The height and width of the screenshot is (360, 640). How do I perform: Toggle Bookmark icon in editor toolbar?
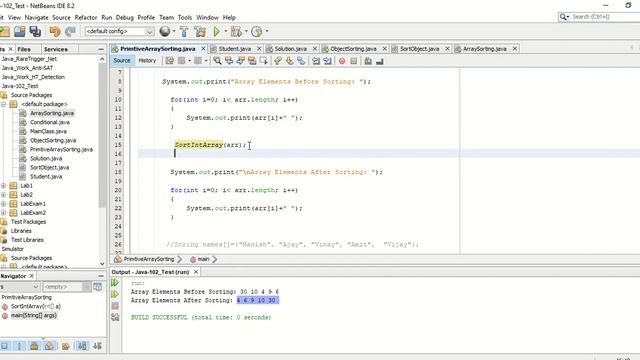[301, 61]
